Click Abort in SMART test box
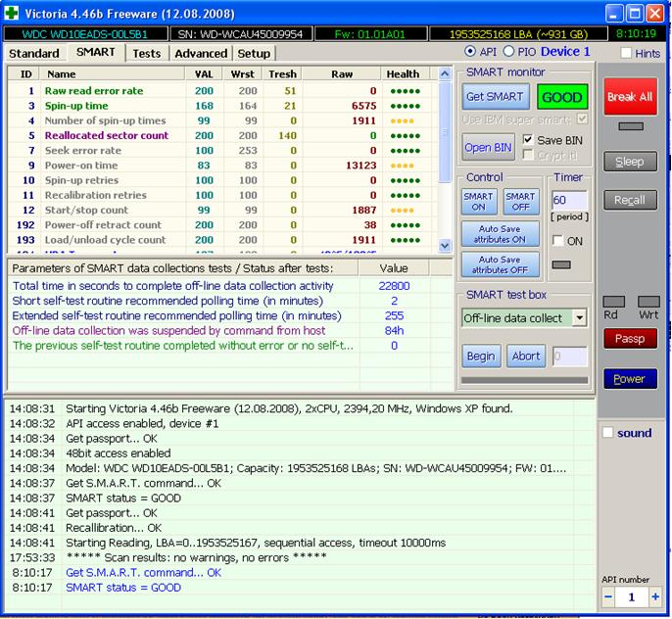The image size is (672, 619). (526, 356)
